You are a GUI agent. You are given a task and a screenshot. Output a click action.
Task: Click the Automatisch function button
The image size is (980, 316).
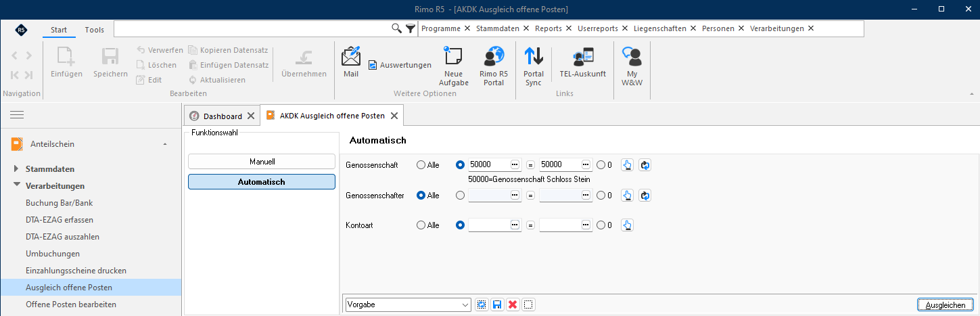[262, 182]
